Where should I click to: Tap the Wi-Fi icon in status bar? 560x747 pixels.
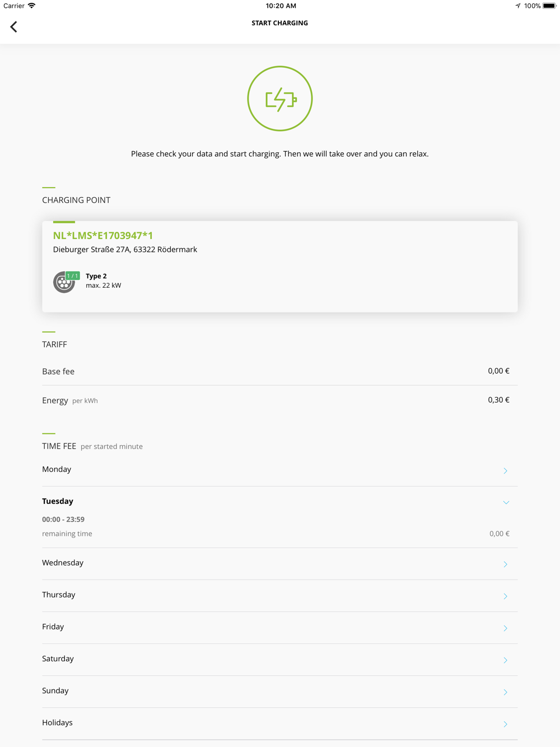[x=32, y=6]
